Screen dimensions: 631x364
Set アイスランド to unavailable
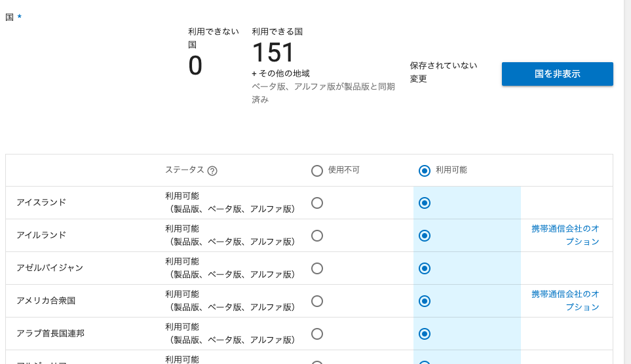pyautogui.click(x=317, y=203)
